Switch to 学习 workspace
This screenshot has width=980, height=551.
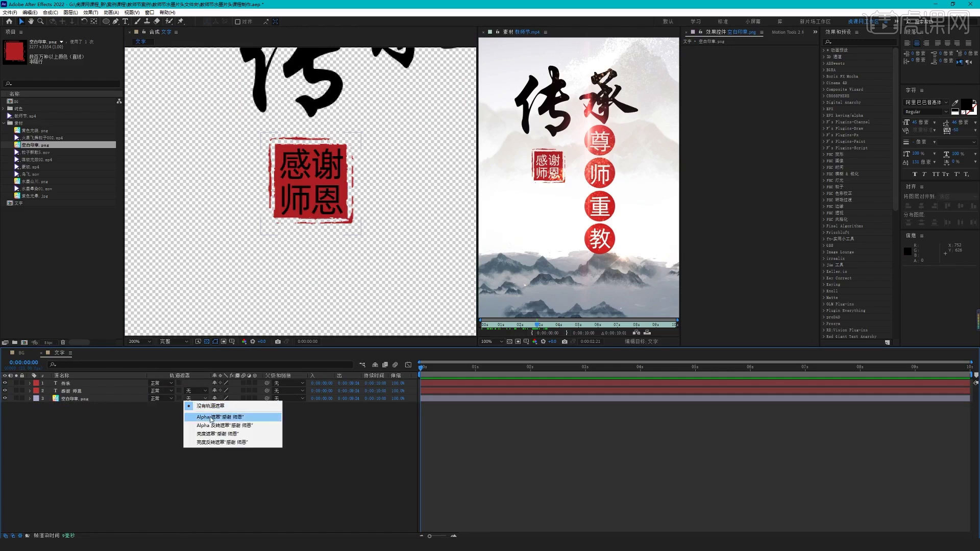696,21
